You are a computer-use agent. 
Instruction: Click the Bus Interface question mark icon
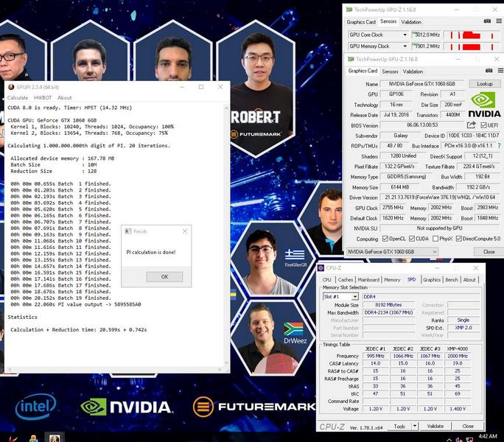[x=499, y=146]
